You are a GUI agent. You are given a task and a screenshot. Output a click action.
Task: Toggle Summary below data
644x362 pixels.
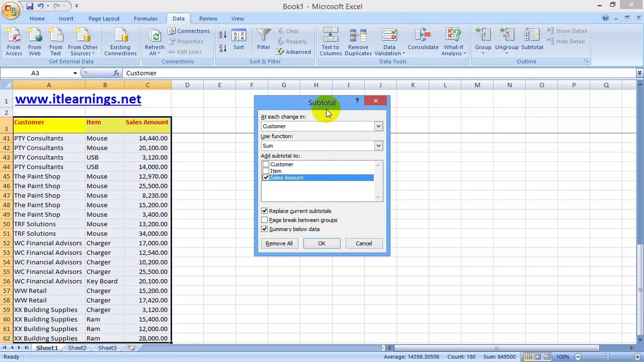point(265,229)
